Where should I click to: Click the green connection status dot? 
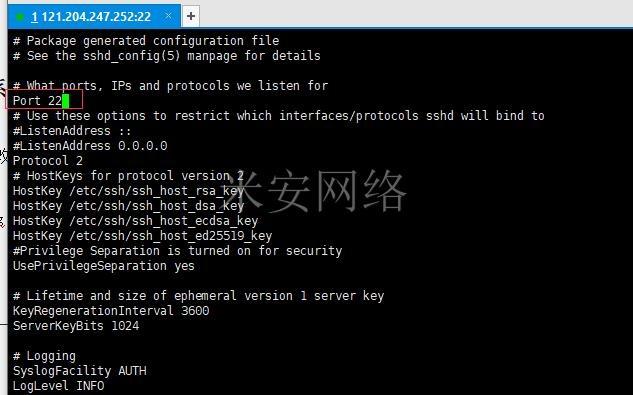(19, 17)
